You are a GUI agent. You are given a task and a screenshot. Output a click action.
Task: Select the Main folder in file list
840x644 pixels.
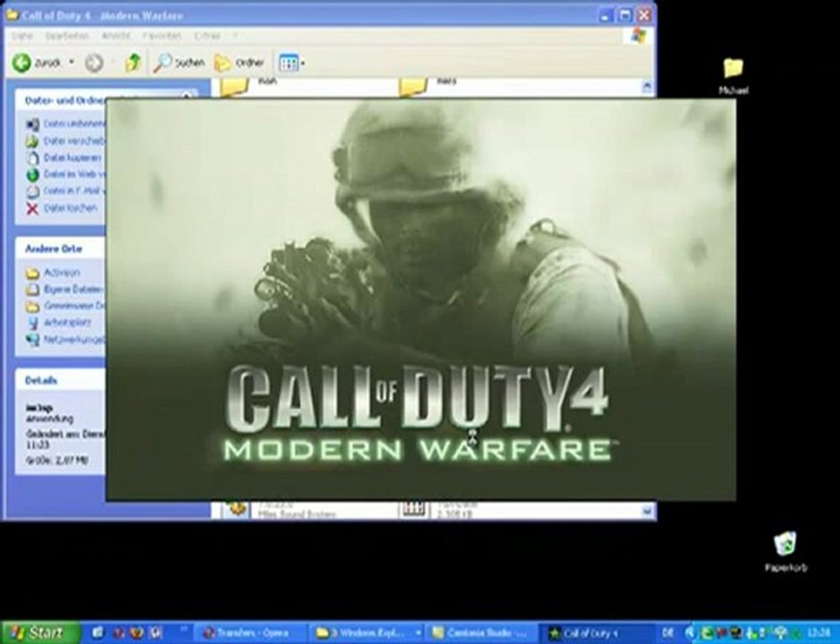point(235,86)
